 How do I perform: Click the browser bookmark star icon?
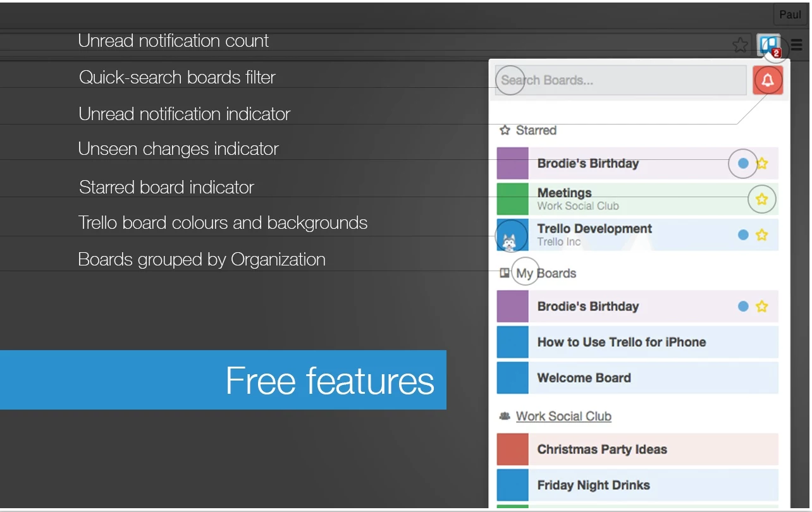click(x=740, y=45)
